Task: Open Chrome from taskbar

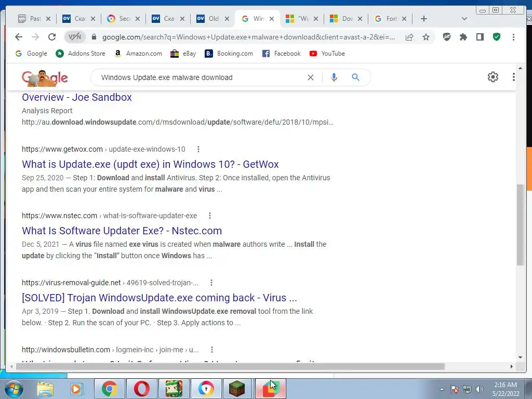Action: pyautogui.click(x=109, y=389)
